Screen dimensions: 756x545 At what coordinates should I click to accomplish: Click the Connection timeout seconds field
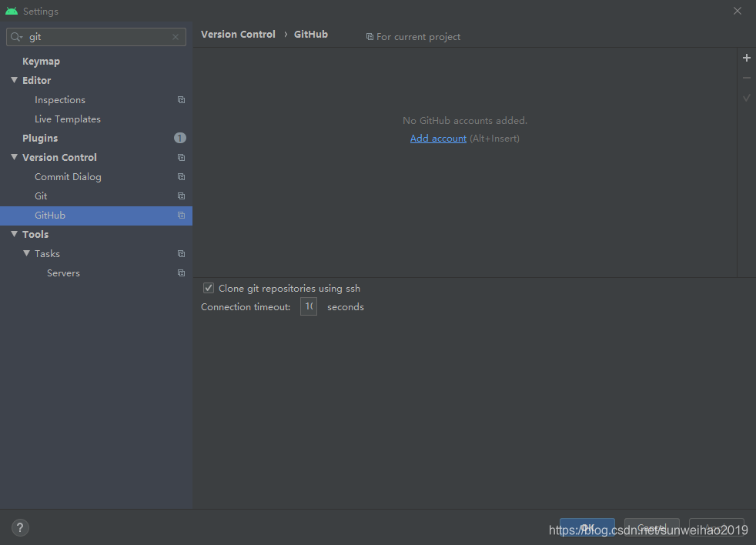pyautogui.click(x=309, y=306)
